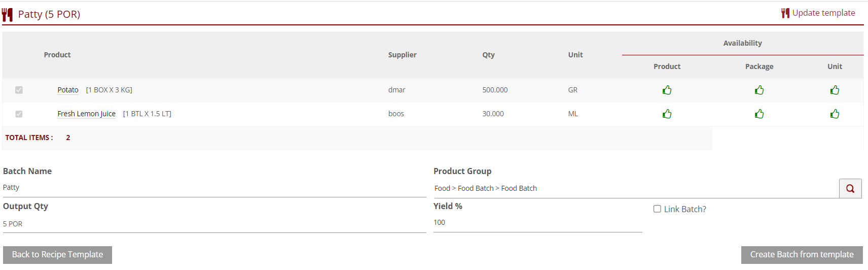Click fork-and-knife icon beside Patty title
Viewport: 868px width, 270px height.
(7, 15)
